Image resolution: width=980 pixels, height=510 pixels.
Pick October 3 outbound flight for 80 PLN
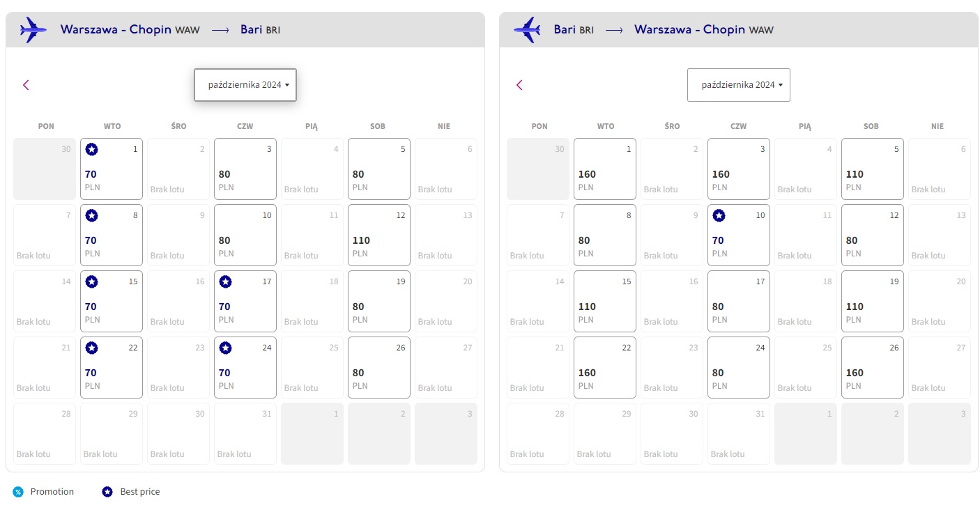[x=245, y=169]
